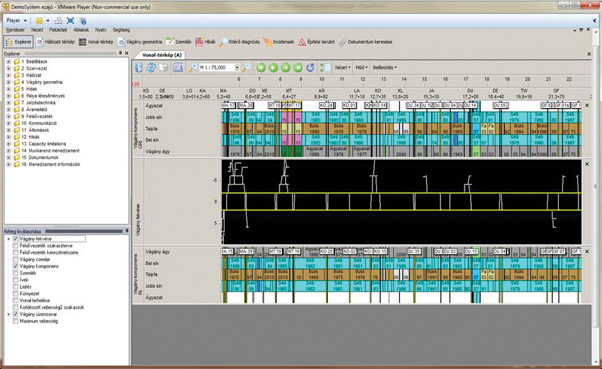Click the globe refresh icon in the map toolbar
The height and width of the screenshot is (369, 602).
pyautogui.click(x=151, y=68)
